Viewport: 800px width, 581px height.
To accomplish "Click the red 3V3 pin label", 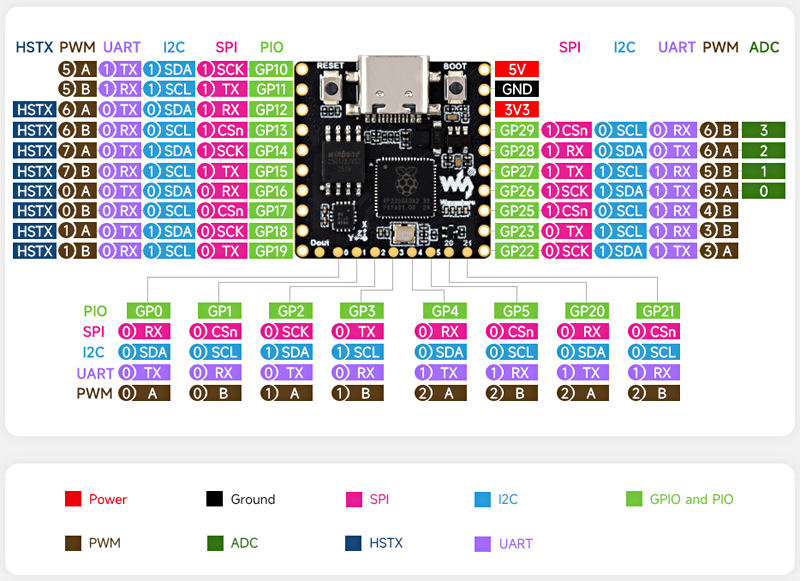I will [517, 110].
